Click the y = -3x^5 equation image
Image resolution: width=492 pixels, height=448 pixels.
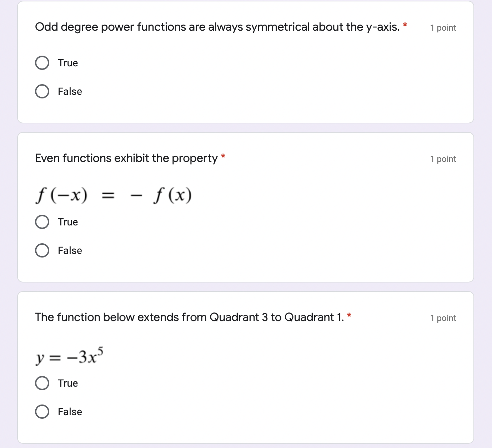(70, 356)
